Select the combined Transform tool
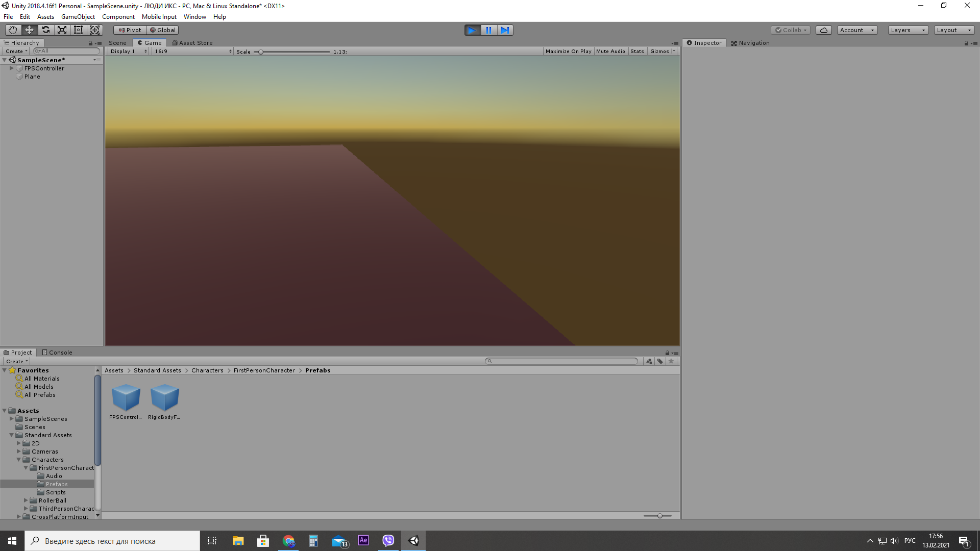The image size is (980, 551). click(x=94, y=30)
